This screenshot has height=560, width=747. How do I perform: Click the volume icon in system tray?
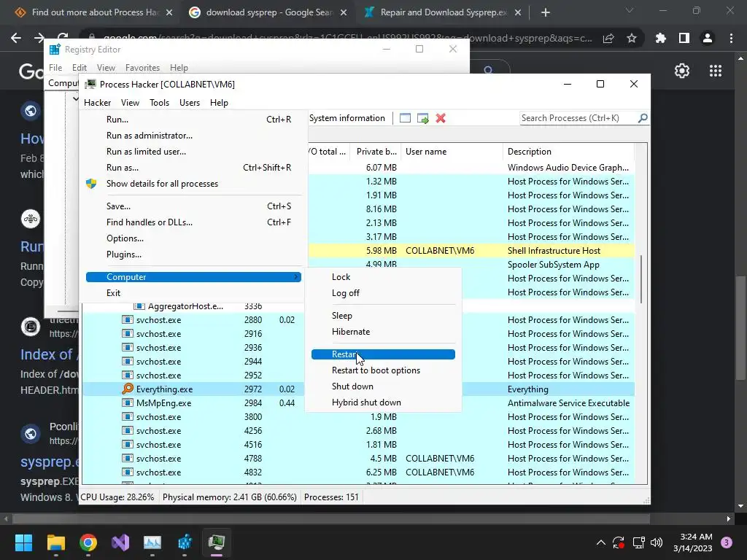click(657, 542)
